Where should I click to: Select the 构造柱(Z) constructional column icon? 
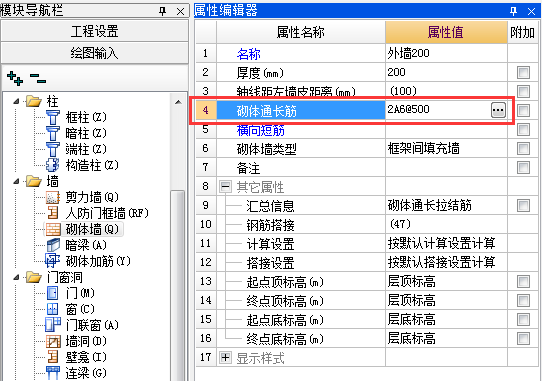53,165
